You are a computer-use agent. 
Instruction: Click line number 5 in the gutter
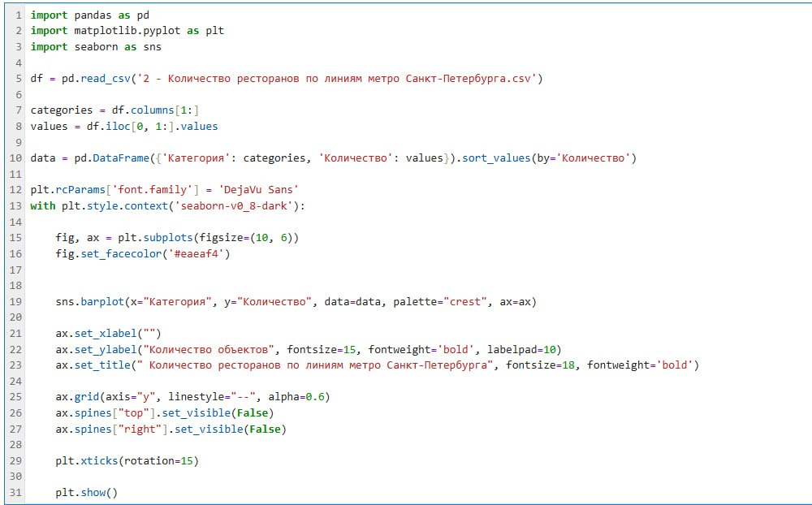(18, 79)
